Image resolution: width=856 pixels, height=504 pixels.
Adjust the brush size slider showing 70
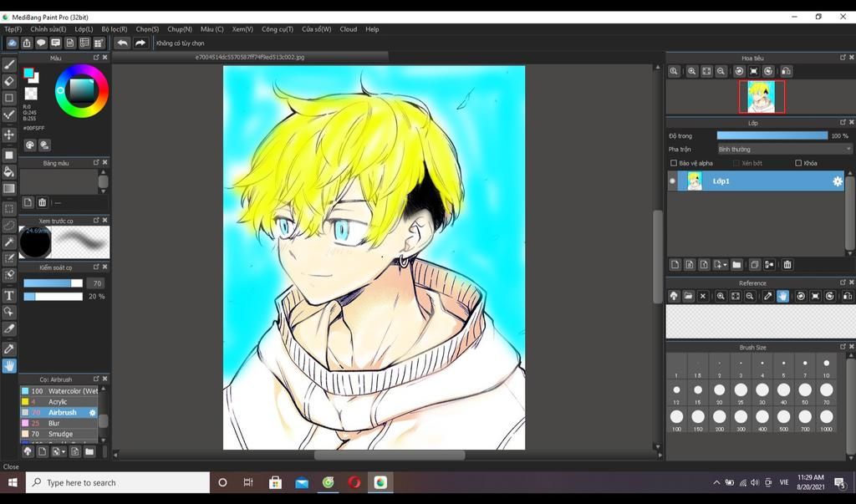pos(53,283)
